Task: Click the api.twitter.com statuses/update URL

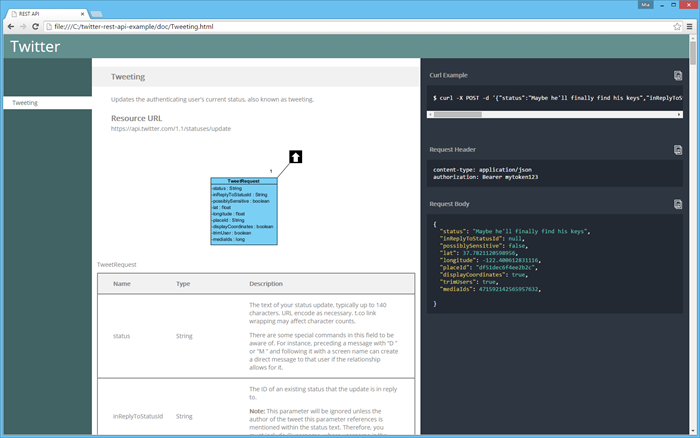Action: coord(171,129)
